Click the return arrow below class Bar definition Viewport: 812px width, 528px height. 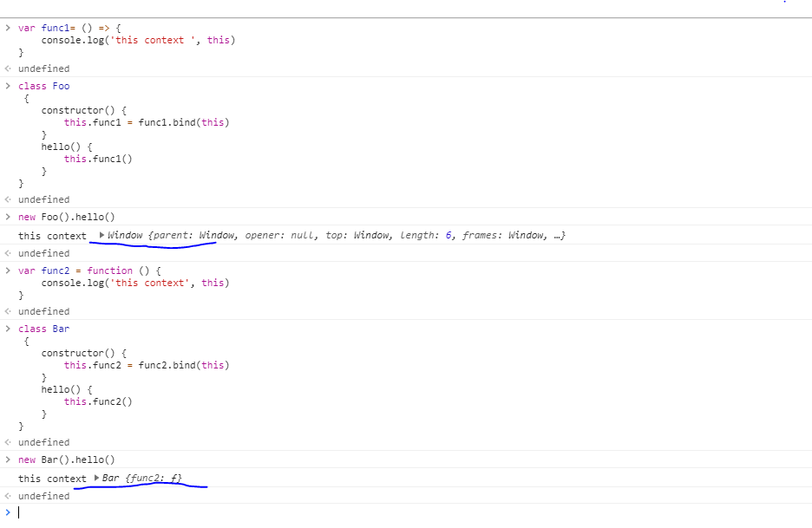pyautogui.click(x=8, y=441)
